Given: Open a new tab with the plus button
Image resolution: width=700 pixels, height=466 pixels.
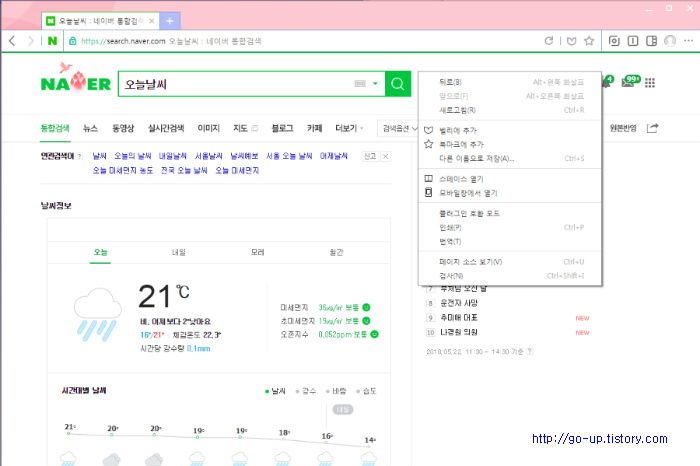Looking at the screenshot, I should (x=170, y=21).
